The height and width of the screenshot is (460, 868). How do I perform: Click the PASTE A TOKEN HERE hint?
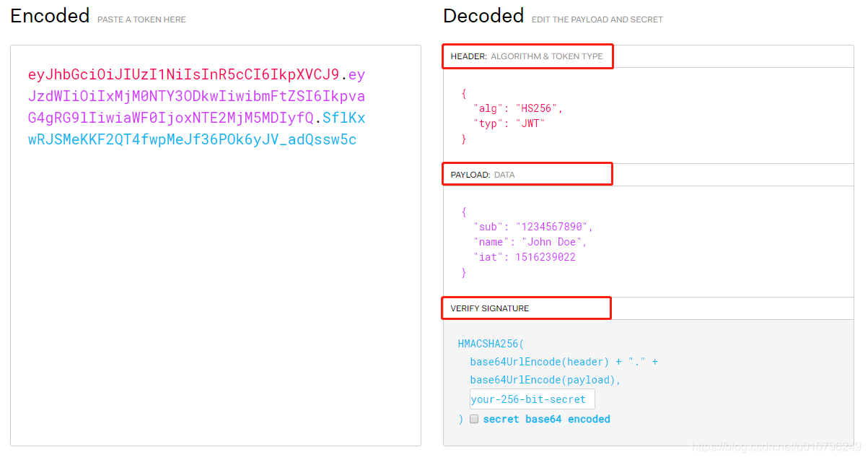tap(141, 19)
